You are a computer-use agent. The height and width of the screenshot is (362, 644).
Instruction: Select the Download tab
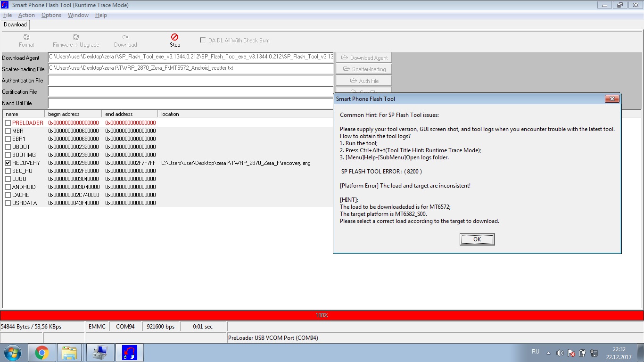pos(15,25)
